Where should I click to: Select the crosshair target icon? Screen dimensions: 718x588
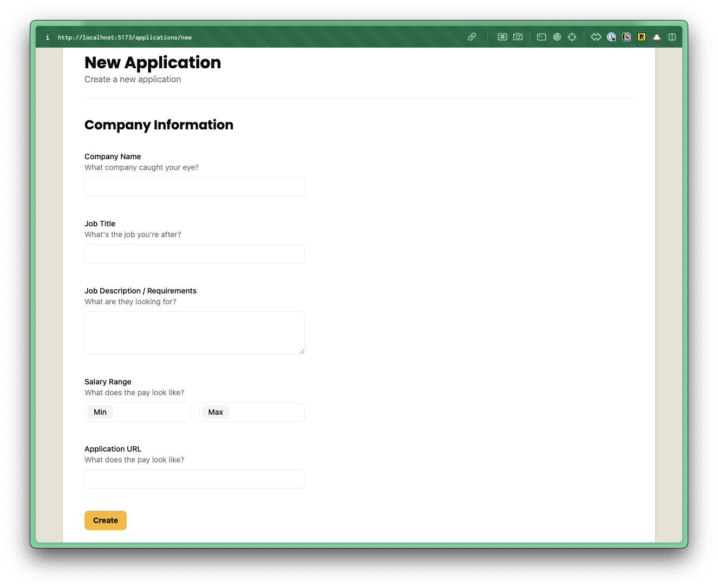[x=572, y=37]
